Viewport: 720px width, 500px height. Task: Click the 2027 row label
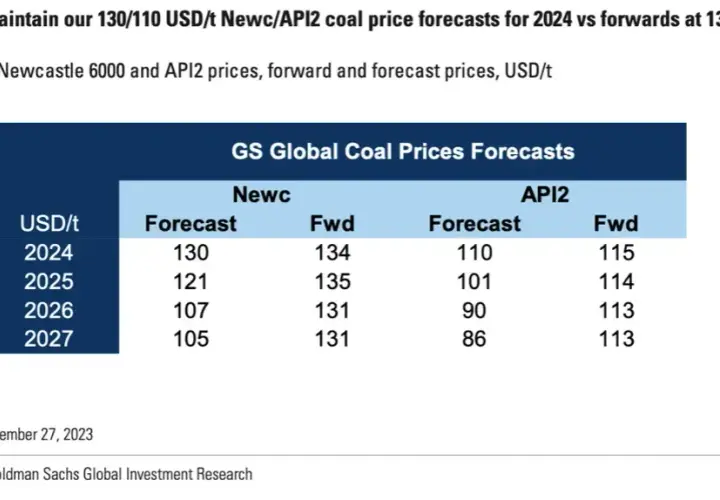[x=49, y=339]
